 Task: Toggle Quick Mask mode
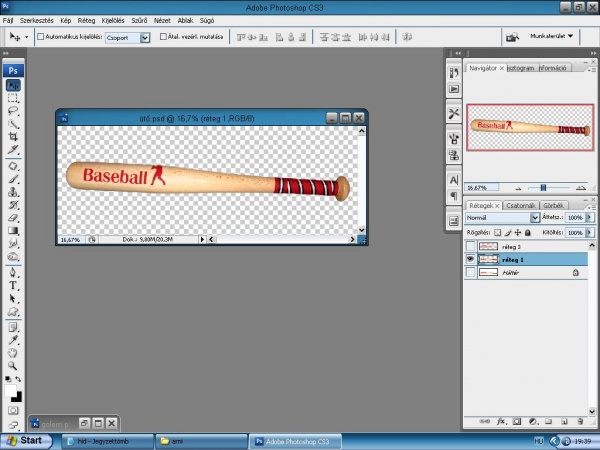(13, 411)
